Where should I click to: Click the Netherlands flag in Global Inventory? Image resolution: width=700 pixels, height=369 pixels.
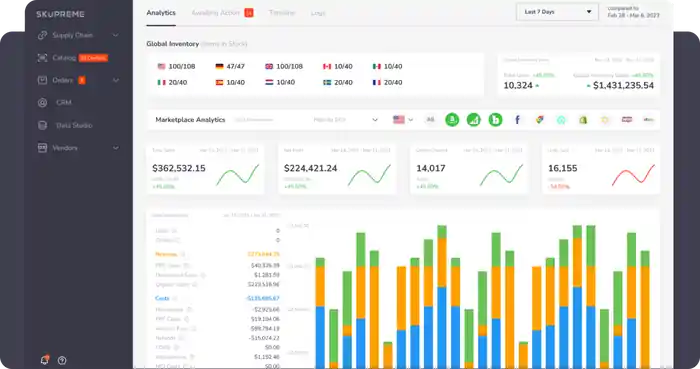click(x=269, y=83)
